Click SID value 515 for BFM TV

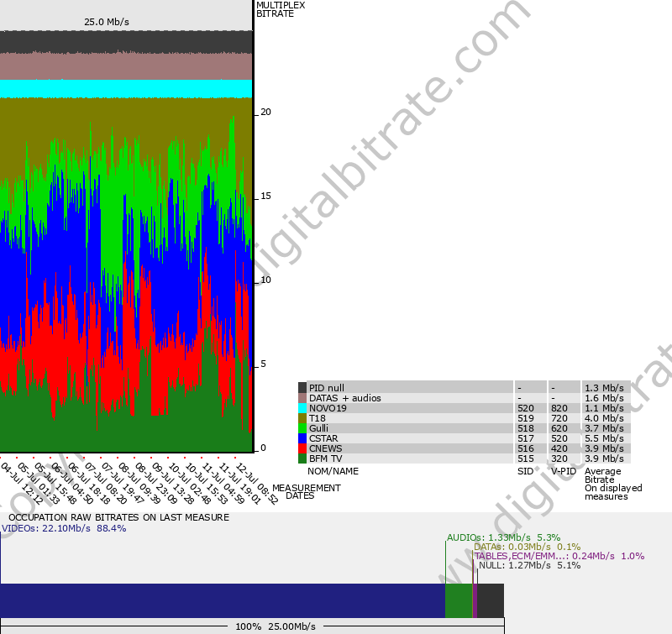(x=526, y=458)
